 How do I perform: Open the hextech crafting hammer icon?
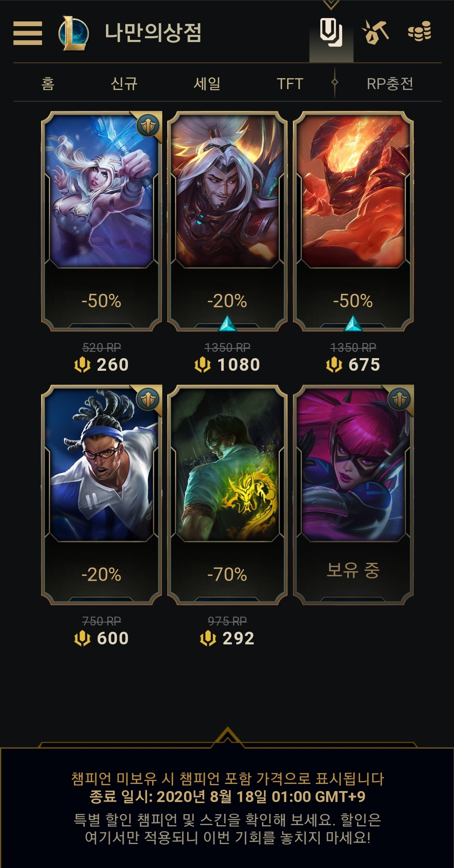click(375, 32)
